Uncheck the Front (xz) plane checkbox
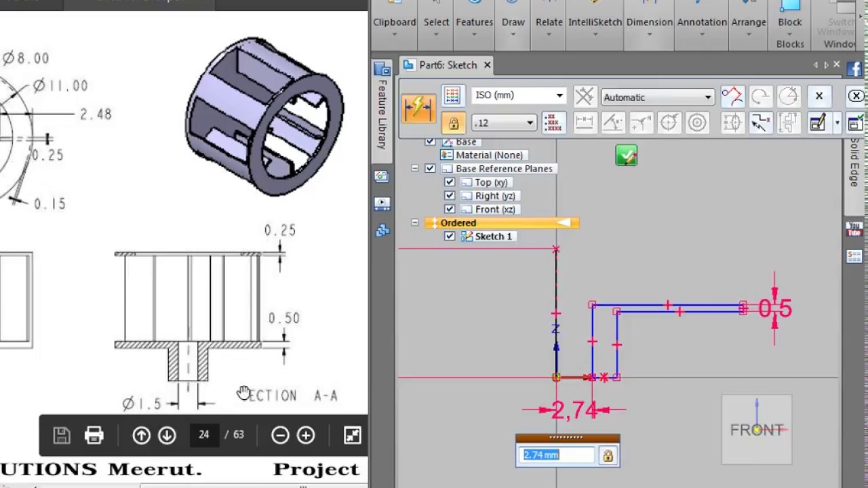868x488 pixels. point(450,209)
